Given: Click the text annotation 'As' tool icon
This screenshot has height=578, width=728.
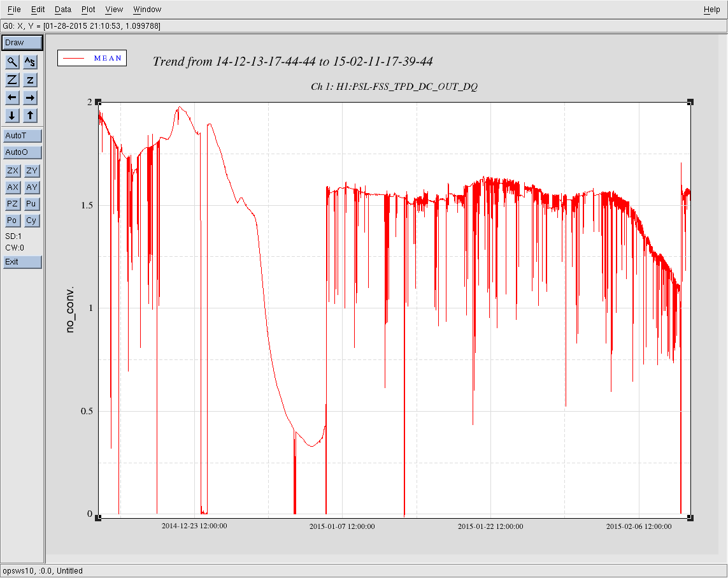Looking at the screenshot, I should click(x=30, y=62).
